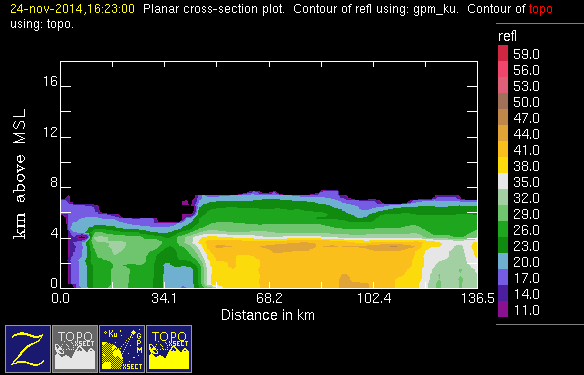Pick the 50.0 brown color swatch
This screenshot has width=584, height=375.
(x=503, y=101)
